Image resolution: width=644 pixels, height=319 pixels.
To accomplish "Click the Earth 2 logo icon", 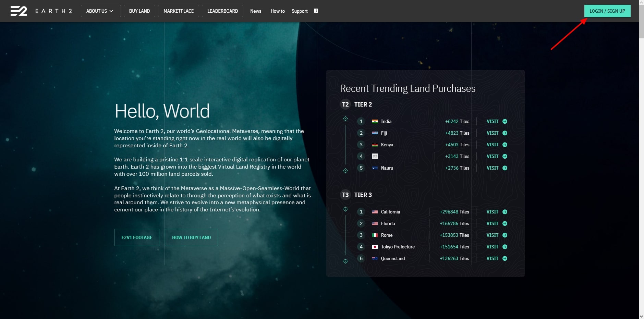I will point(19,11).
